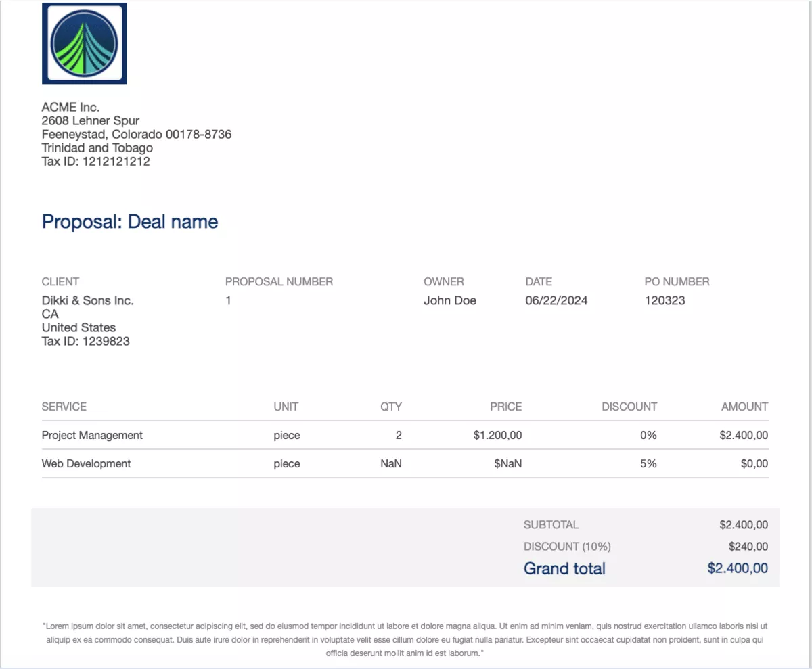Click the DISCOUNT column header
The image size is (812, 669).
(629, 407)
